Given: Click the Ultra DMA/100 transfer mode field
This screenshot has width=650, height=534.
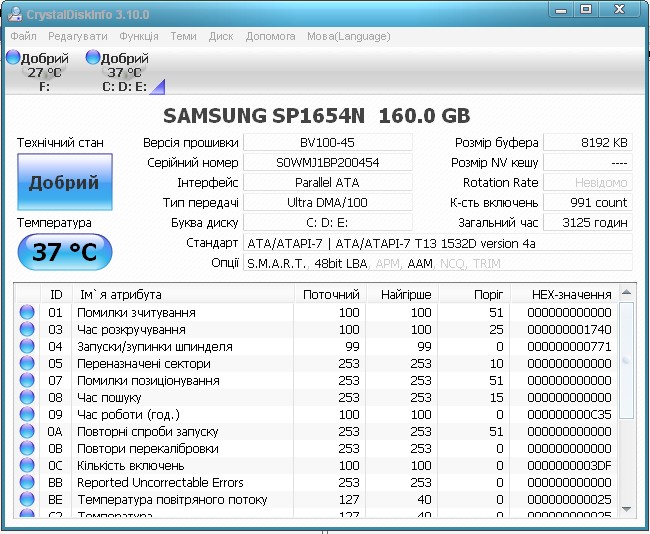Looking at the screenshot, I should click(327, 202).
